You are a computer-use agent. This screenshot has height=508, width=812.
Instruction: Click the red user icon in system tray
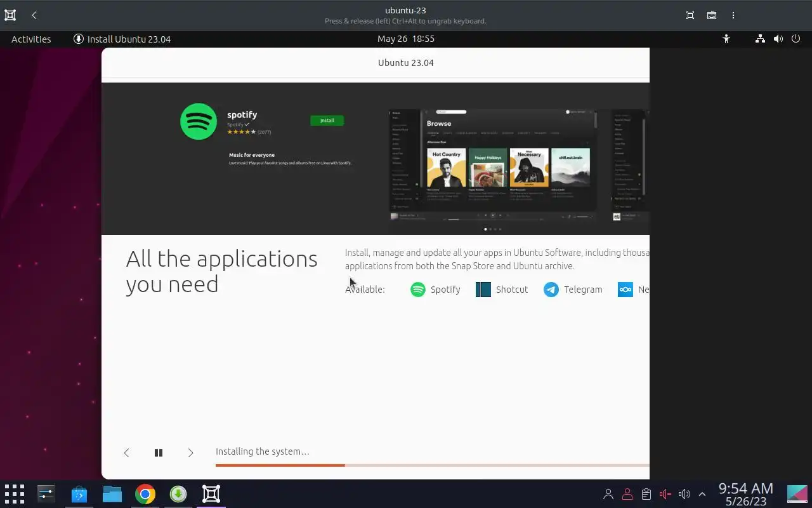627,494
